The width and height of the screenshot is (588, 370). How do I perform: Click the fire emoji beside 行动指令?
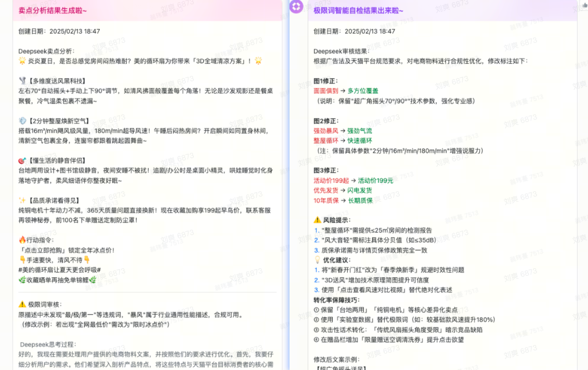click(22, 240)
